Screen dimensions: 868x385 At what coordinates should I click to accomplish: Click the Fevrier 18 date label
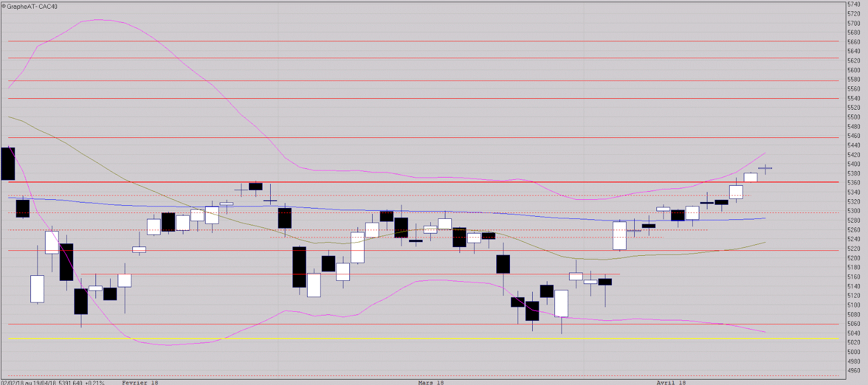coord(140,382)
